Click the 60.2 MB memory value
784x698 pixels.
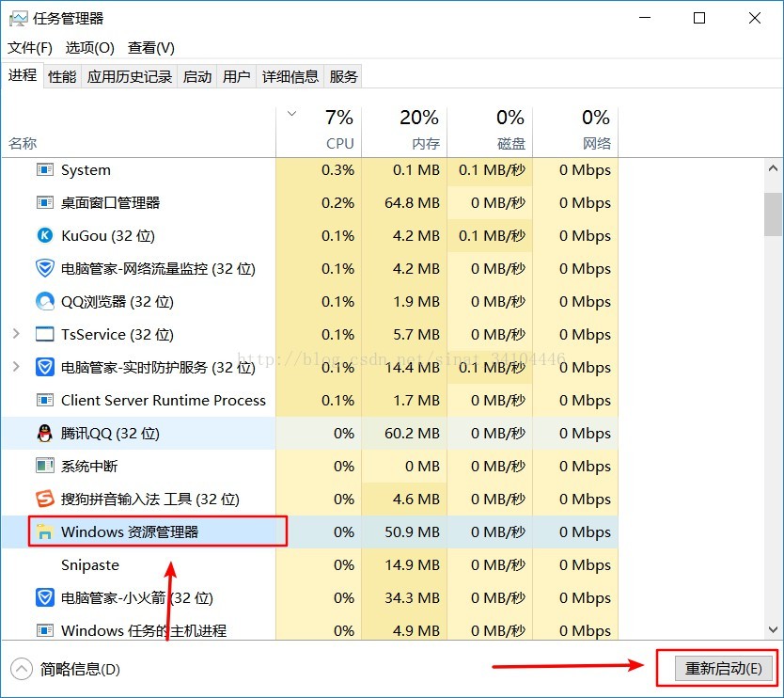click(x=412, y=434)
